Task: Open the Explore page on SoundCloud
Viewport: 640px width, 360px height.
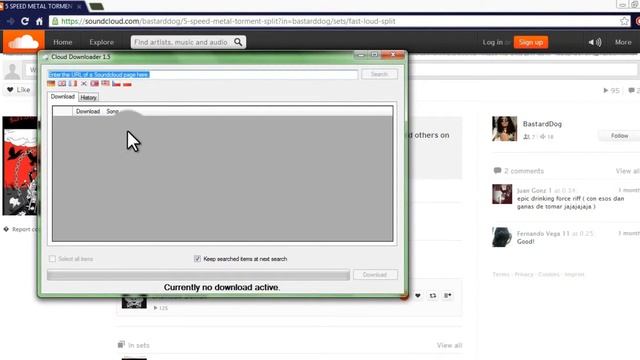Action: [x=102, y=42]
